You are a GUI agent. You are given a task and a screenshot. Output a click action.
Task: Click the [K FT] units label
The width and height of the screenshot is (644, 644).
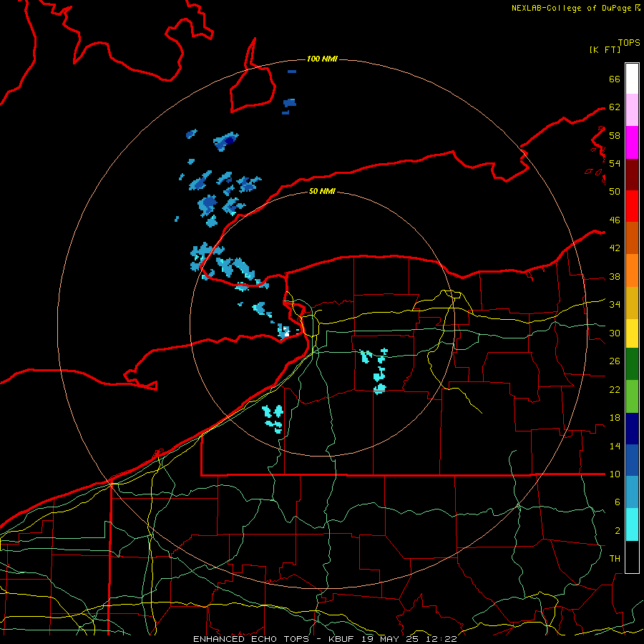[x=605, y=49]
